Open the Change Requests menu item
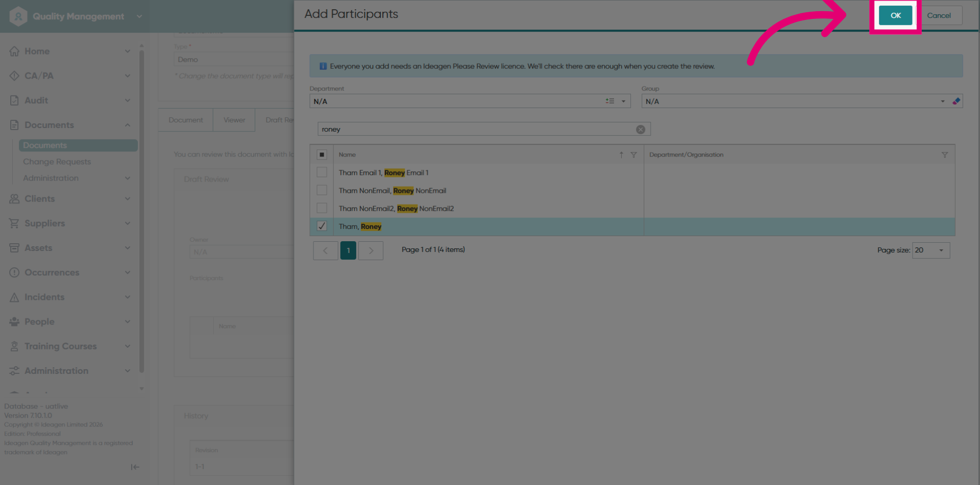Viewport: 980px width, 485px height. (57, 162)
